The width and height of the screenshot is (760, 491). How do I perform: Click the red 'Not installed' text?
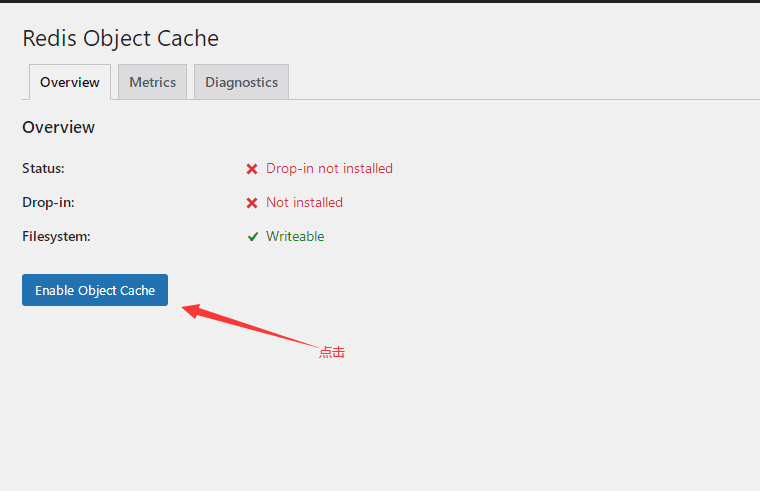click(x=304, y=202)
